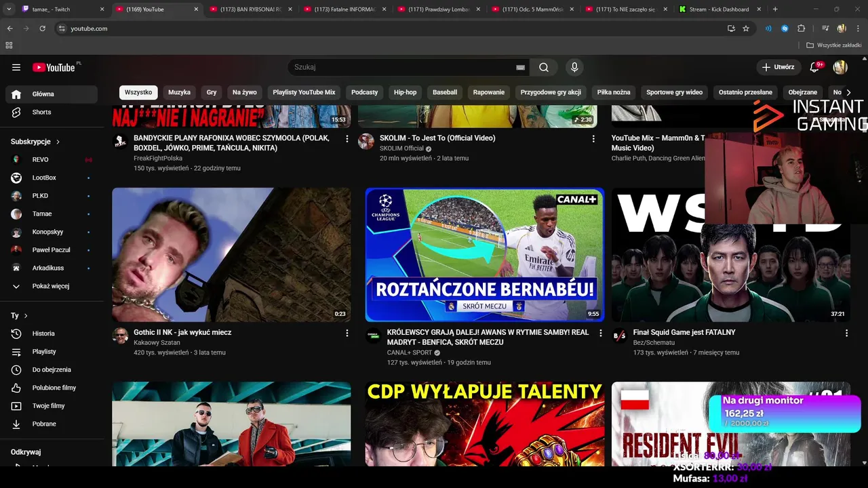This screenshot has height=488, width=868.
Task: Expand the Ty section chevron
Action: (x=26, y=316)
